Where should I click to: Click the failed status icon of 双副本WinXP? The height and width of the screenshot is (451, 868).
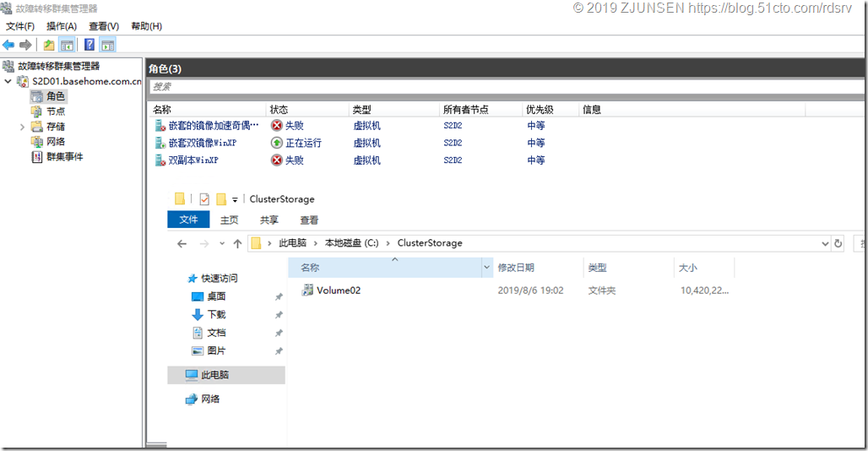[x=277, y=160]
